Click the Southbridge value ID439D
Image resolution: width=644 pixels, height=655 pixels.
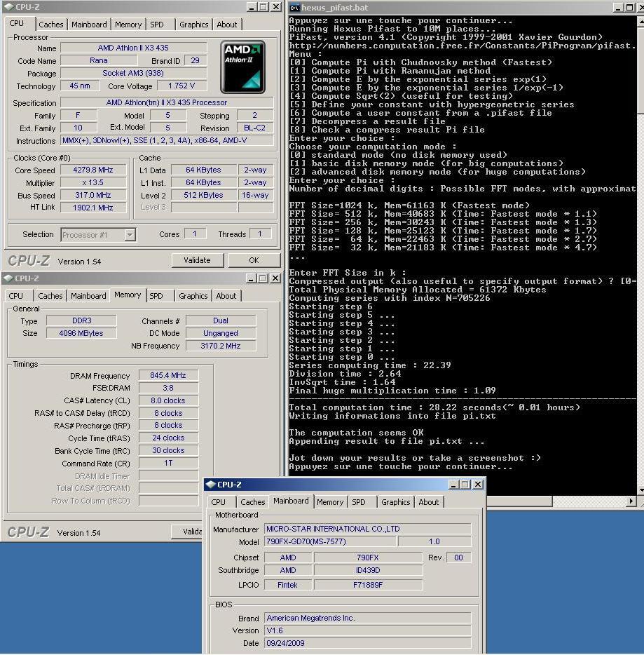click(x=368, y=570)
